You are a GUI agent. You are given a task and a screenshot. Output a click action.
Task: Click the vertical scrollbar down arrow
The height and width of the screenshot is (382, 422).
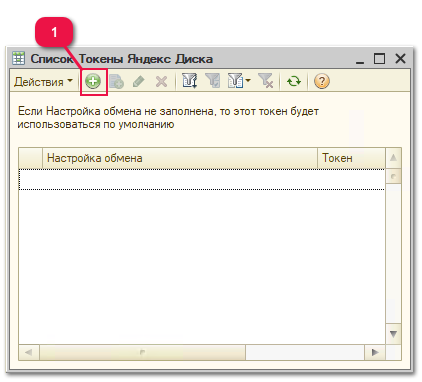393,334
